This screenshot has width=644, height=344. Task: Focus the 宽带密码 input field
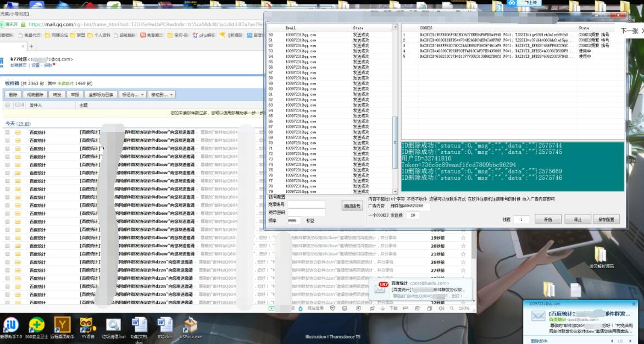pos(307,212)
